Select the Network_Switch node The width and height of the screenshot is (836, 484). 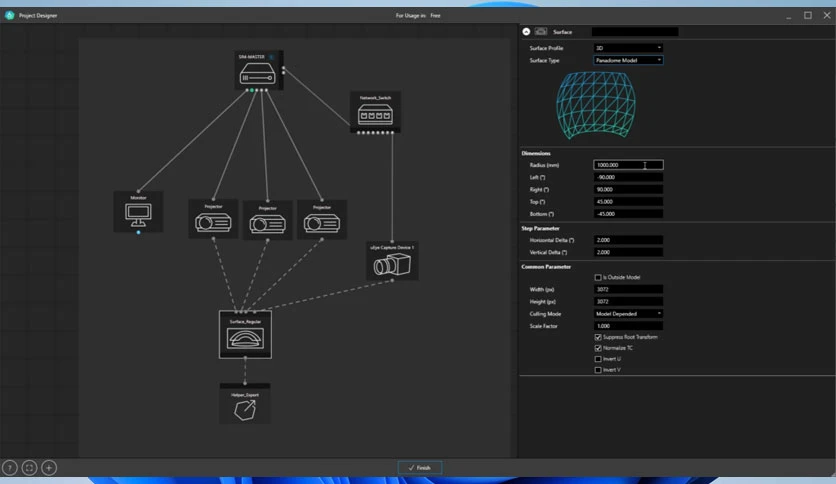coord(375,112)
